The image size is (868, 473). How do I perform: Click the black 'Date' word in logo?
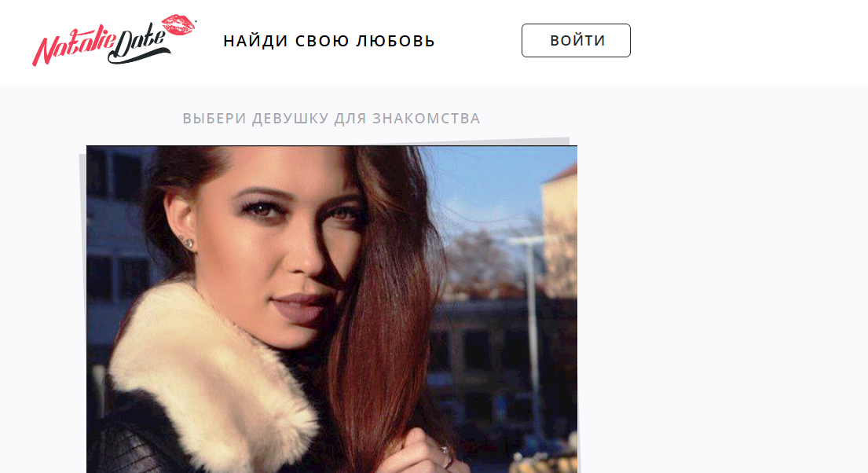[x=138, y=46]
